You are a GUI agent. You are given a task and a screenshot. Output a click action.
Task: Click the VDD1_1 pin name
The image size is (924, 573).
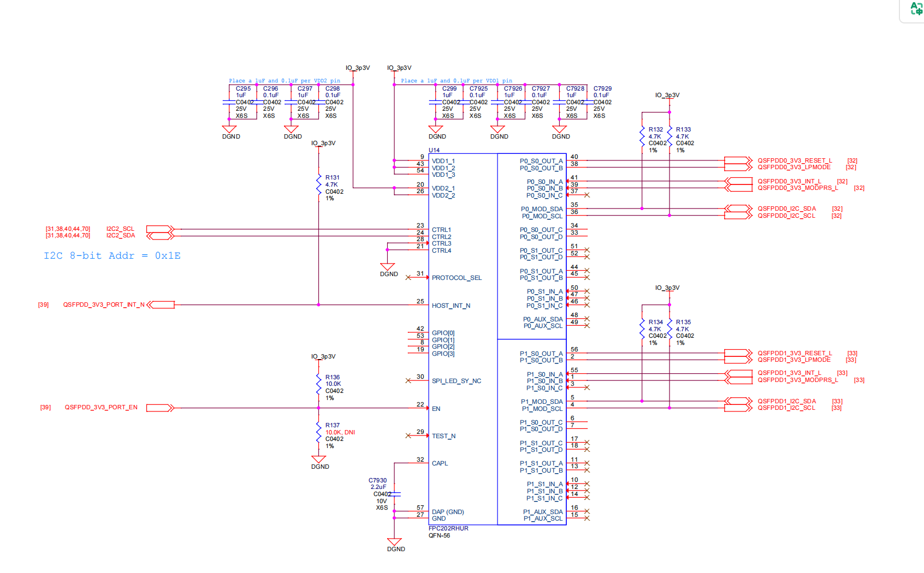coord(443,161)
